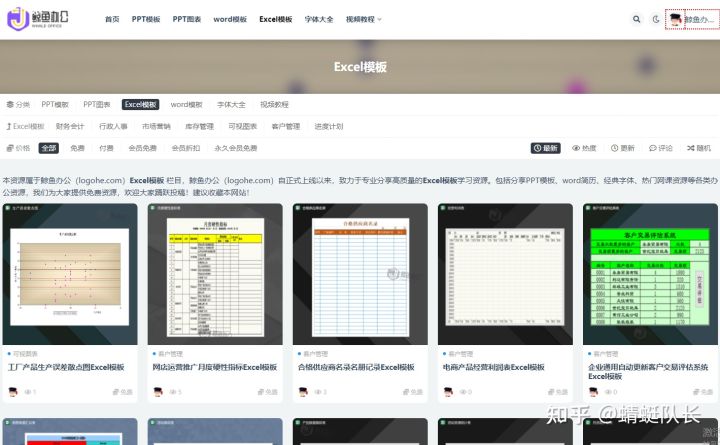720x445 pixels.
Task: Sort by 更新 option
Action: 623,148
